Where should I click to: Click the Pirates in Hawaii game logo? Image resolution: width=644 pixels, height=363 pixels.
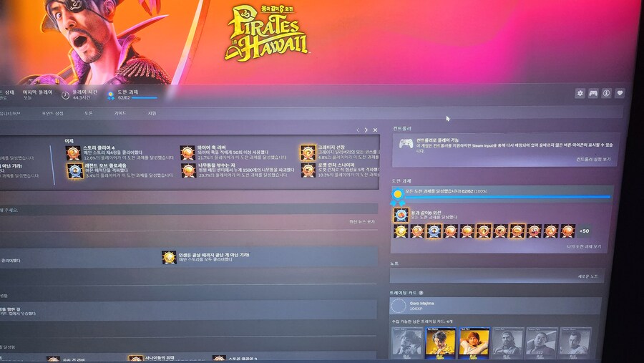pyautogui.click(x=266, y=34)
